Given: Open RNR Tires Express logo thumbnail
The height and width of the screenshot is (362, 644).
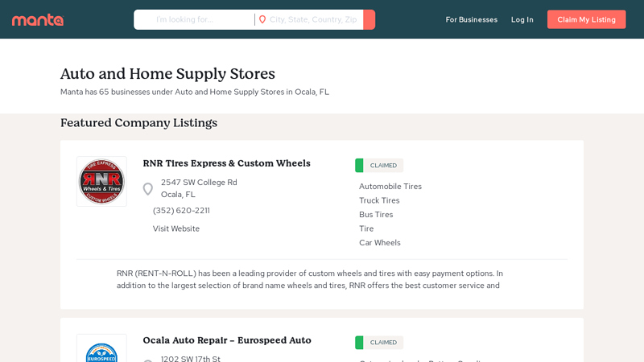Looking at the screenshot, I should tap(101, 182).
